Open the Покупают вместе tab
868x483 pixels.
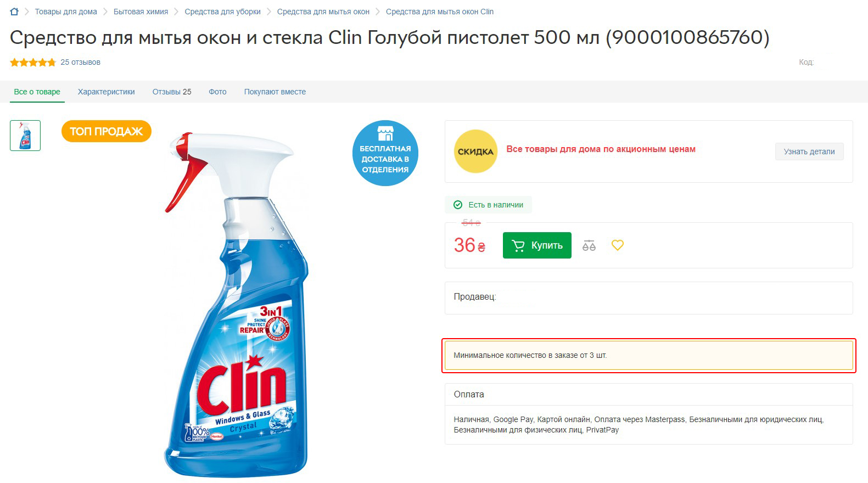(x=275, y=92)
